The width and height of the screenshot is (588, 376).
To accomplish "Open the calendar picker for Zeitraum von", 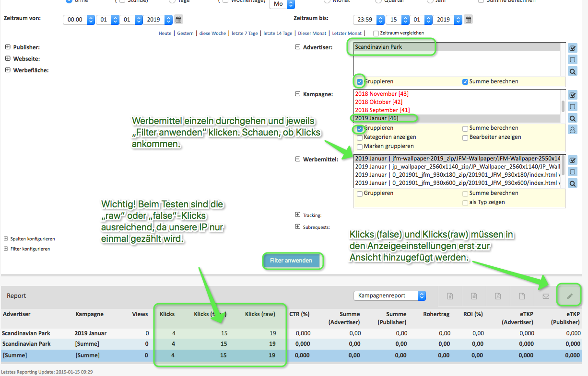I will coord(178,20).
